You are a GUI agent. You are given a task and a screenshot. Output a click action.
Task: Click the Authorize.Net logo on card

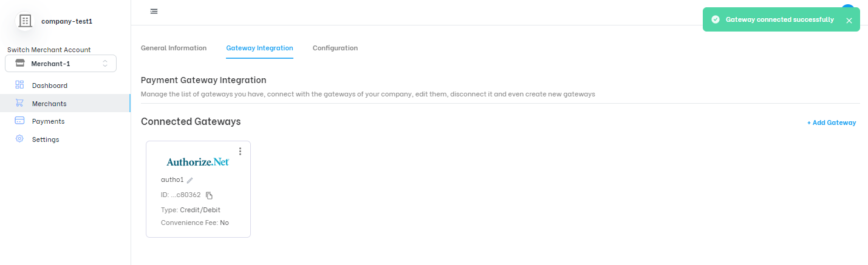pyautogui.click(x=198, y=162)
